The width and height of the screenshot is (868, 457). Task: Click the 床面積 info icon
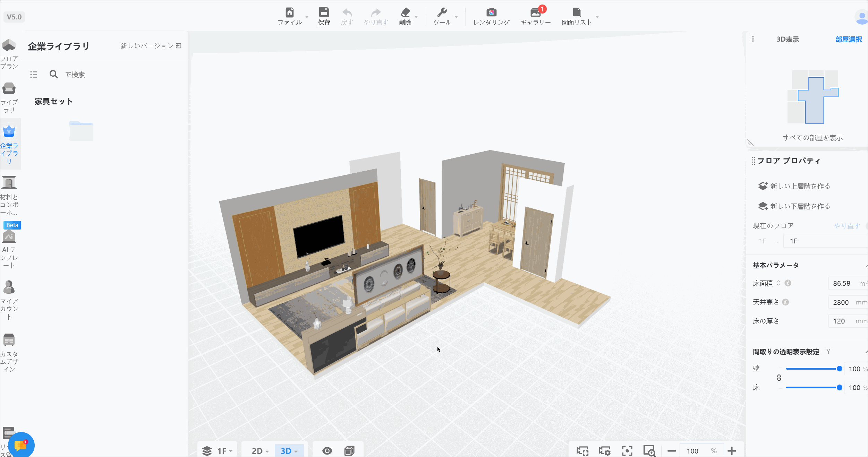click(x=788, y=283)
